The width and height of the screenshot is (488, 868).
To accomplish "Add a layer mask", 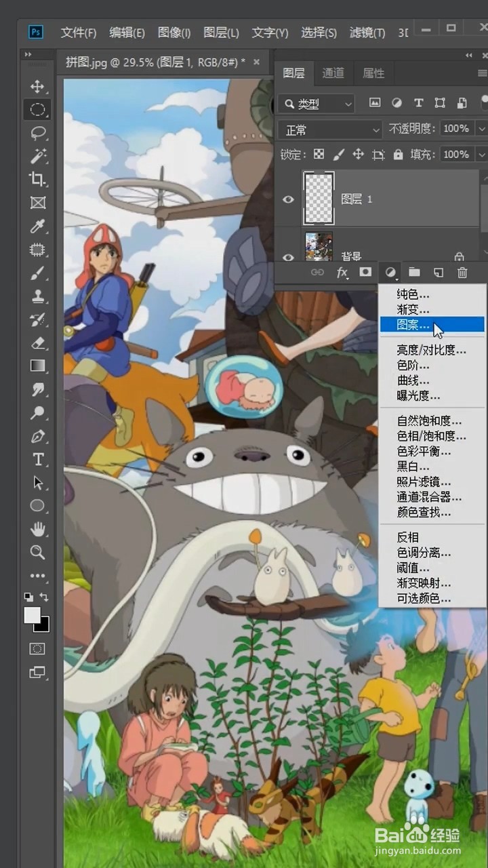I will 365,273.
